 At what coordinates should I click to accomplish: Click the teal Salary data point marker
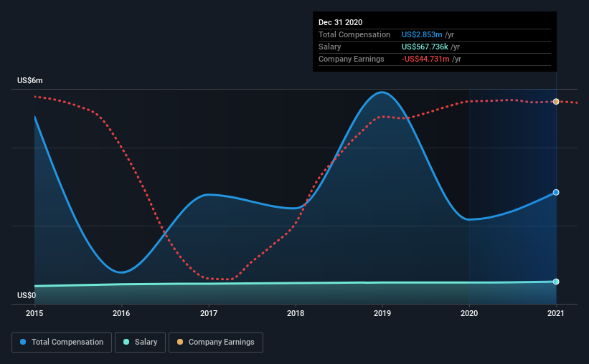pyautogui.click(x=556, y=282)
